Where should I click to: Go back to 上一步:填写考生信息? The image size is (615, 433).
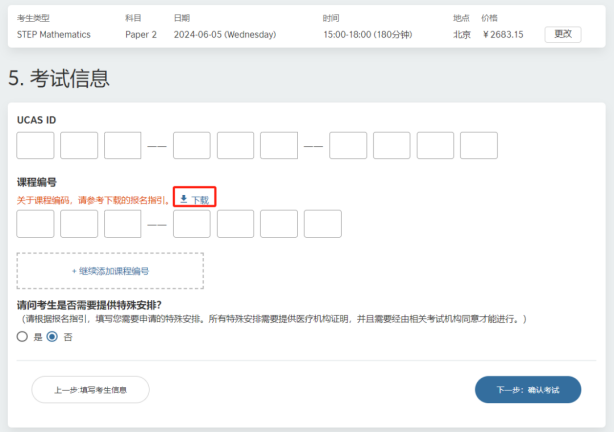pyautogui.click(x=90, y=389)
